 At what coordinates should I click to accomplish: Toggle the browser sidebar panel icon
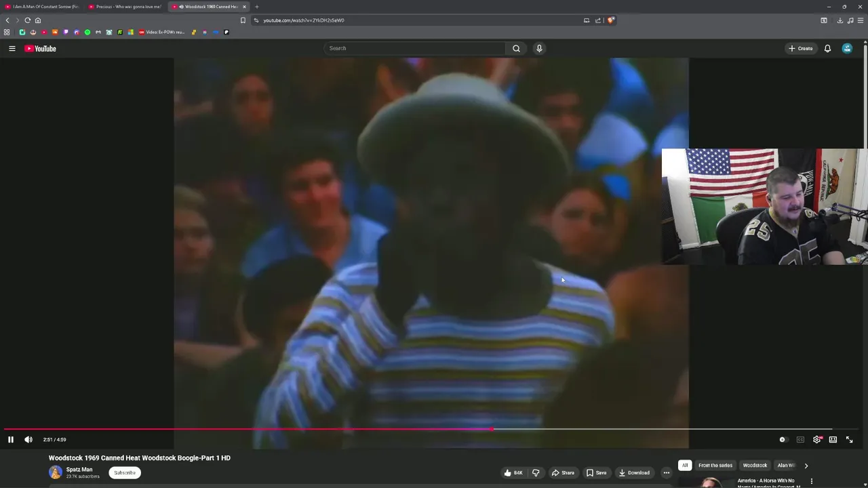click(824, 20)
